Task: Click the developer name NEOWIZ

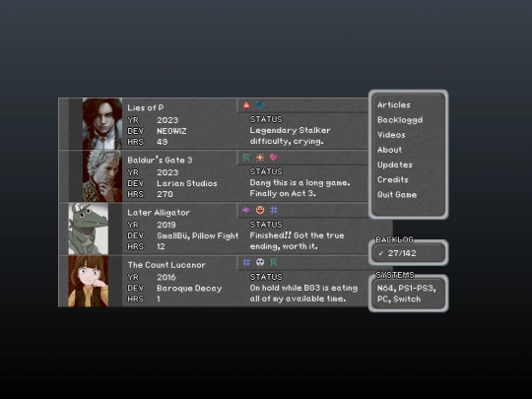Action: 171,131
